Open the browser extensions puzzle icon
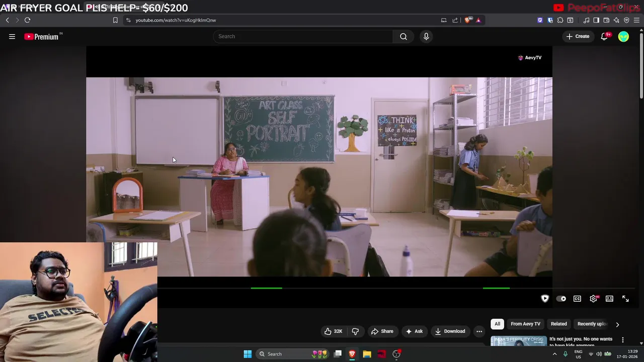The height and width of the screenshot is (362, 644). coord(560,20)
